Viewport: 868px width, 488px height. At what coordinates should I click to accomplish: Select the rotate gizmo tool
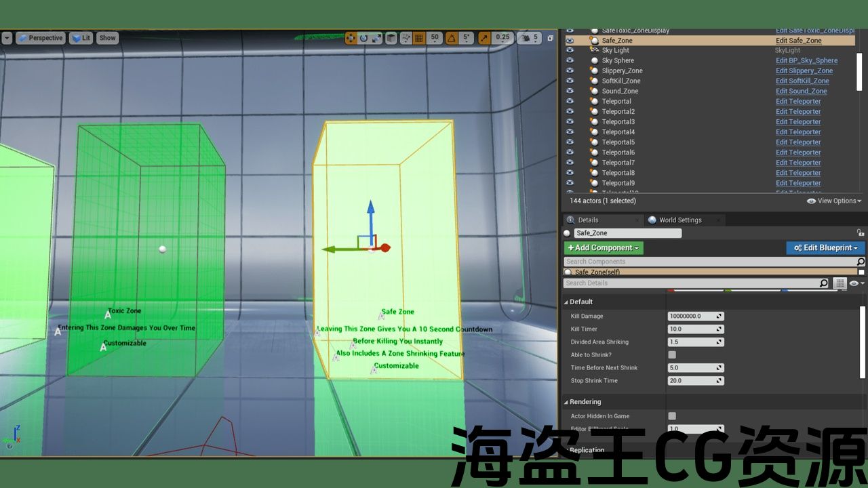tap(363, 38)
